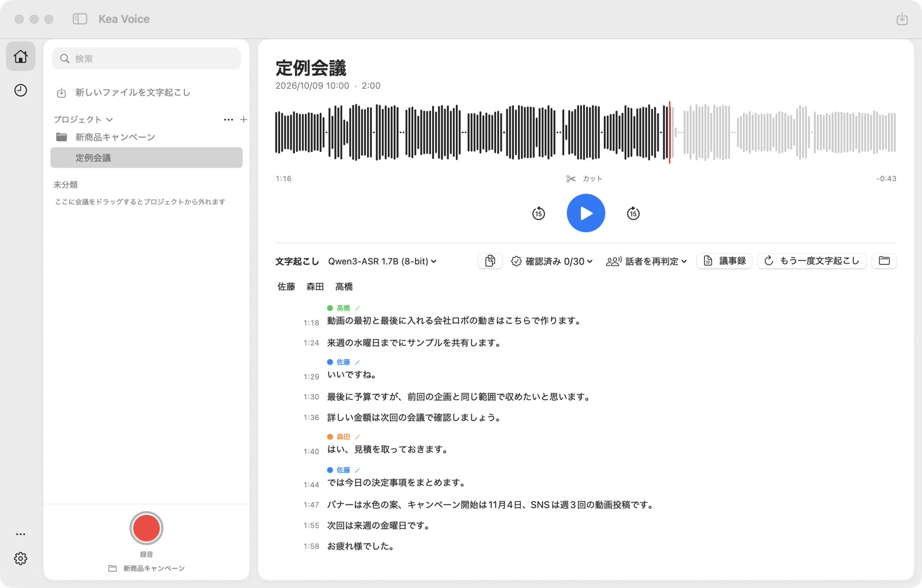Seek to the unplayed gray waveform section

coord(785,132)
